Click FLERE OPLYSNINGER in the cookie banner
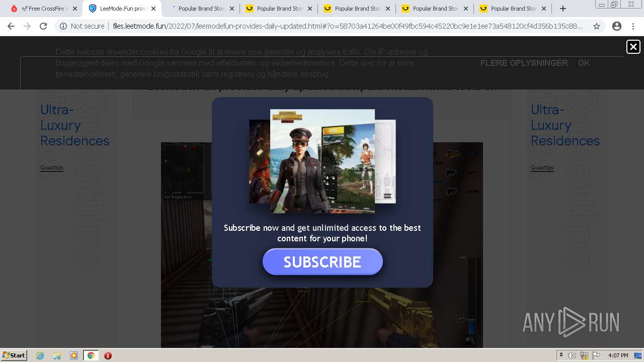The height and width of the screenshot is (362, 644). (x=524, y=63)
